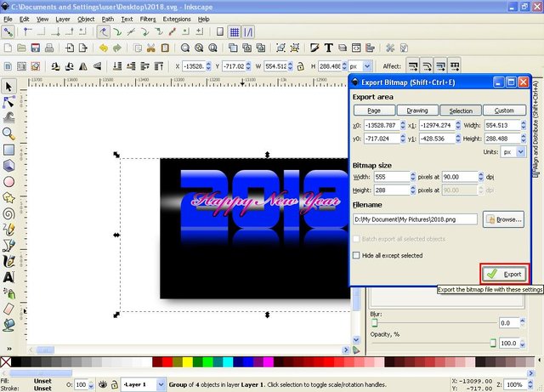Screen dimensions: 544x392
Task: Adjust zoom percentage stepper
Action: click(530, 384)
